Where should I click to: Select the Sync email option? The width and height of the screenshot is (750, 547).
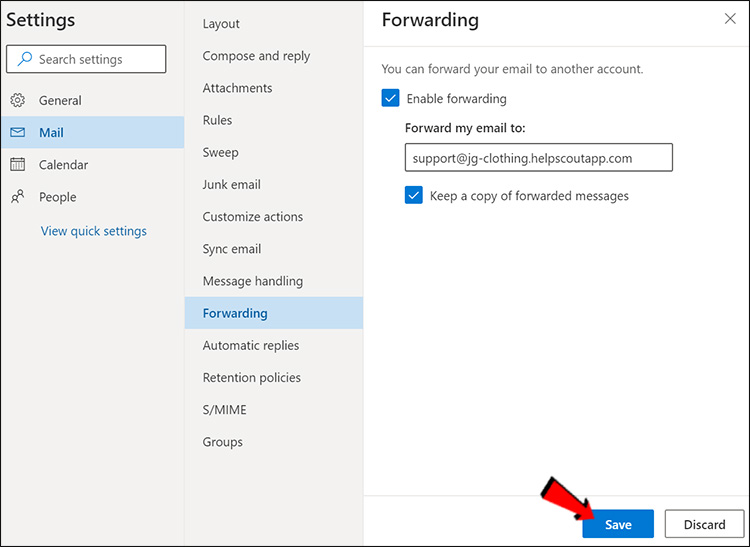coord(231,249)
